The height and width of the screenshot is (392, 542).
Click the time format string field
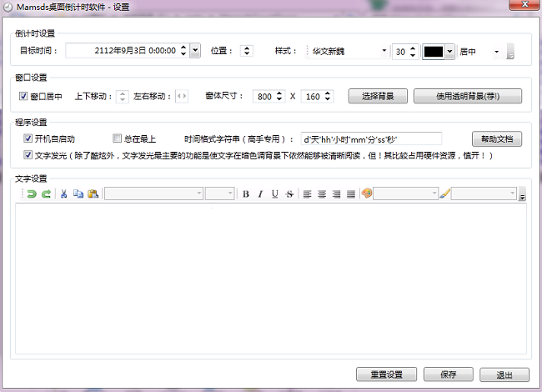point(371,139)
